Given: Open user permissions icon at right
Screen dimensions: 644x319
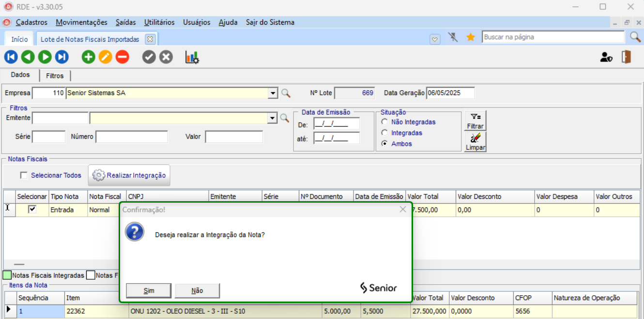Looking at the screenshot, I should pos(606,57).
